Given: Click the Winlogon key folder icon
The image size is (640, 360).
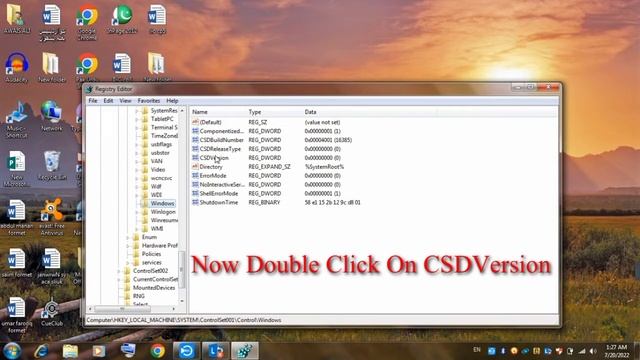Looking at the screenshot, I should pyautogui.click(x=144, y=212).
